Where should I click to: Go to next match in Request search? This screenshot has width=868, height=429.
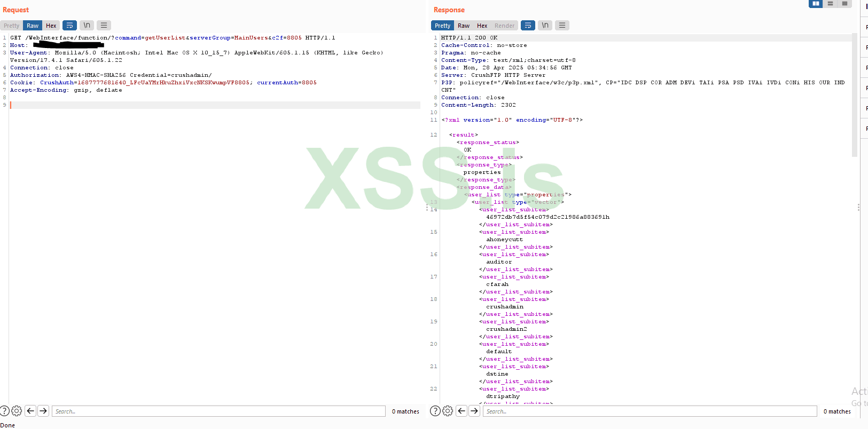point(43,411)
